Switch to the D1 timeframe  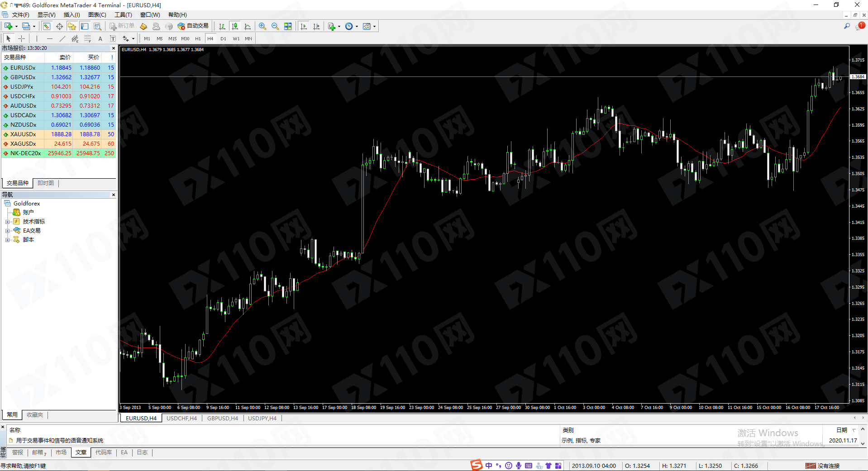coord(223,38)
